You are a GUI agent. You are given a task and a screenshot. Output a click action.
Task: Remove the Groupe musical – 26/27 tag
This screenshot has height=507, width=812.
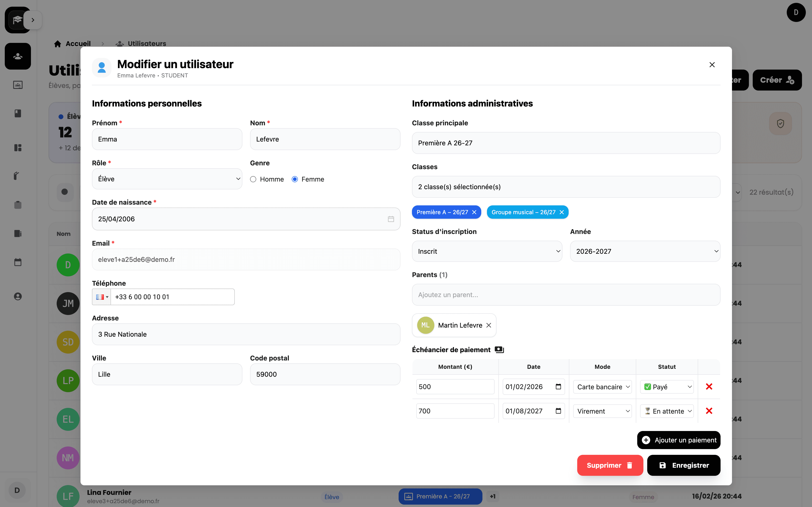tap(562, 212)
